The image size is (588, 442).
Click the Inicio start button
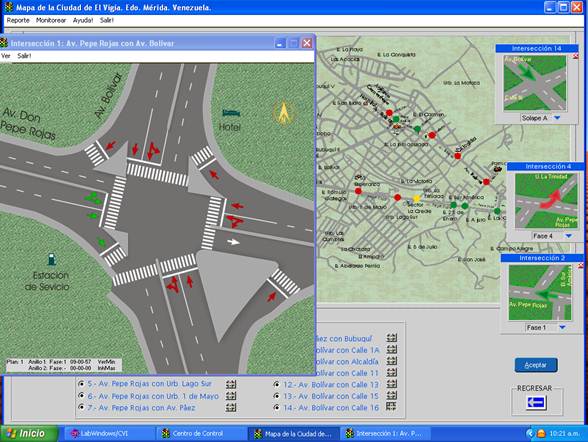29,434
